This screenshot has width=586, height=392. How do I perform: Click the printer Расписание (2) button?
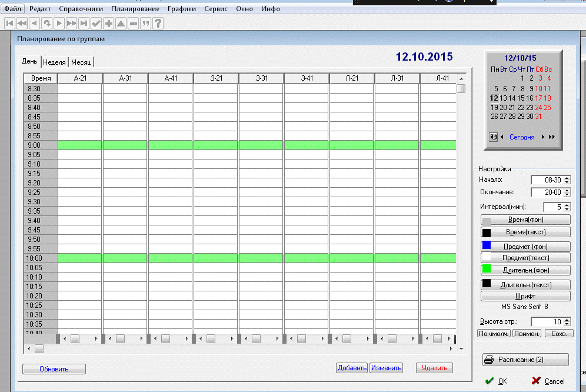[525, 360]
